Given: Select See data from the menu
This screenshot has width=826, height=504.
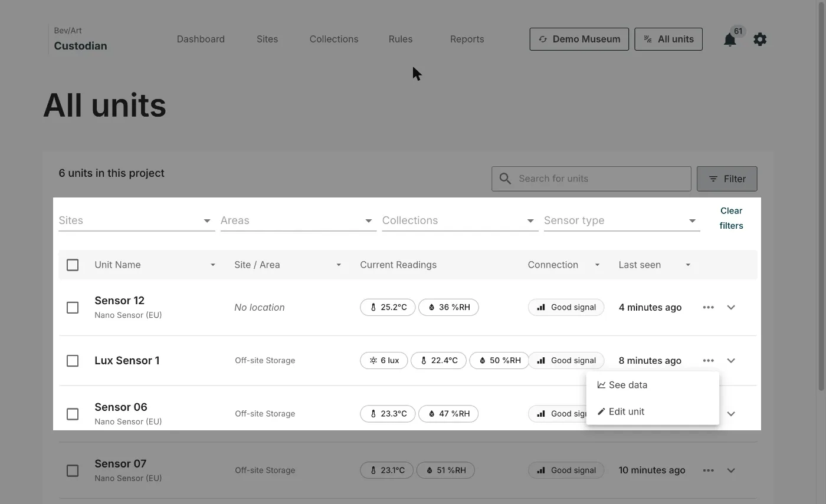Looking at the screenshot, I should coord(653,385).
